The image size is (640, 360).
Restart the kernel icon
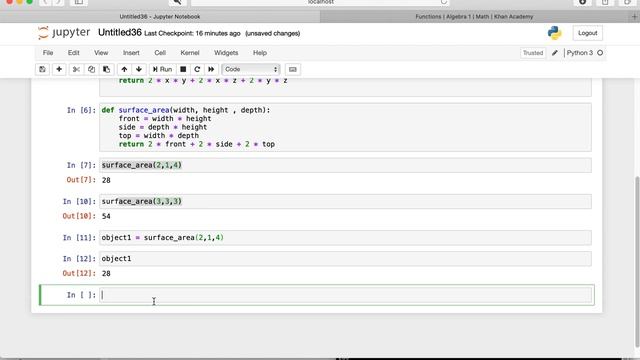pos(197,69)
